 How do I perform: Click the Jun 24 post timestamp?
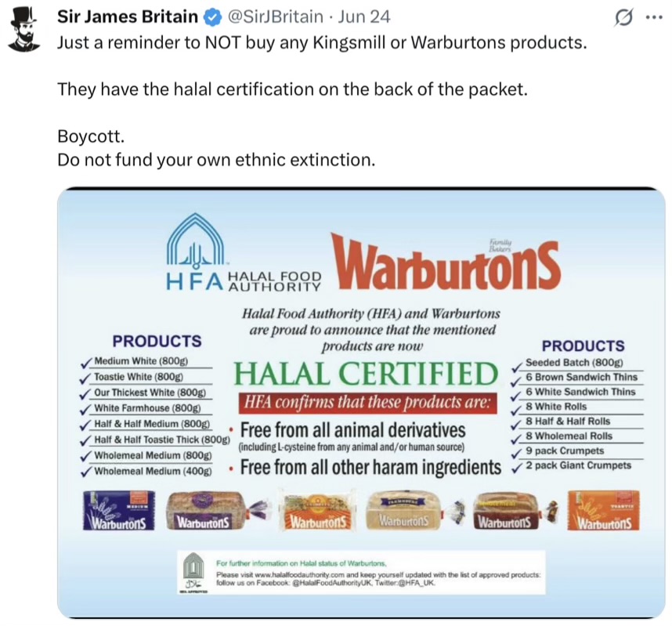(364, 16)
